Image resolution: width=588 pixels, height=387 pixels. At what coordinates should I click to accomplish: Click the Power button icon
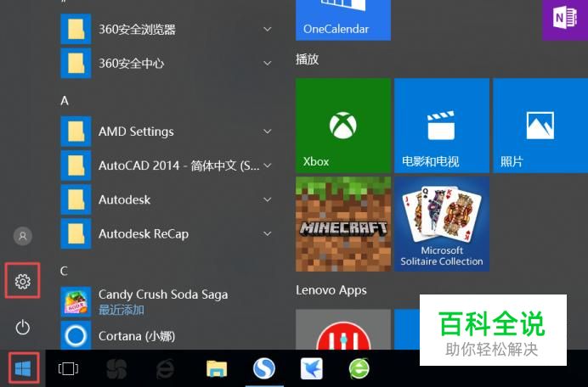click(x=22, y=327)
